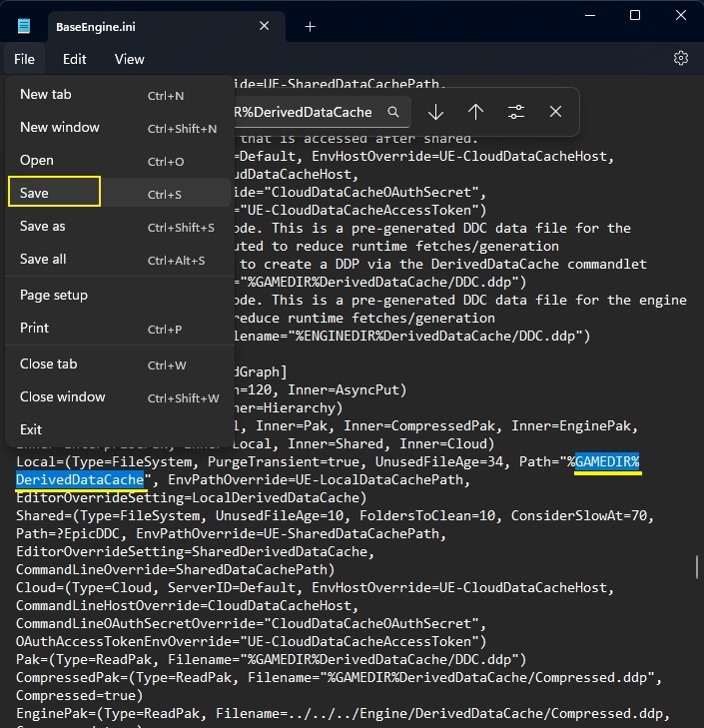This screenshot has height=728, width=704.
Task: Close the BaseEngine.ini tab
Action: click(265, 26)
